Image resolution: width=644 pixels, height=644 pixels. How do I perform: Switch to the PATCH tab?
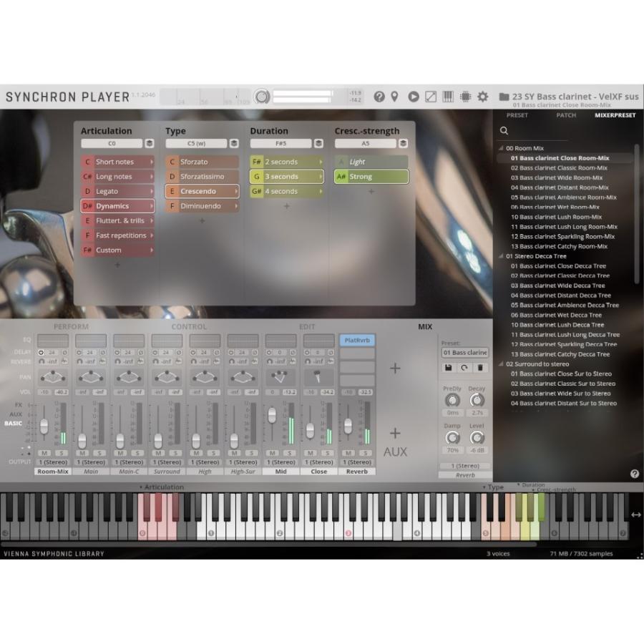point(566,115)
